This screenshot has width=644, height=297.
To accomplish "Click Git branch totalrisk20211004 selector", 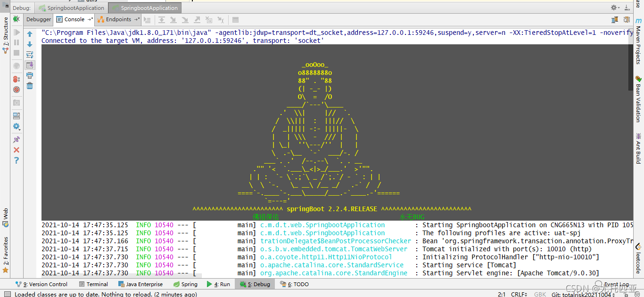I will (x=583, y=294).
